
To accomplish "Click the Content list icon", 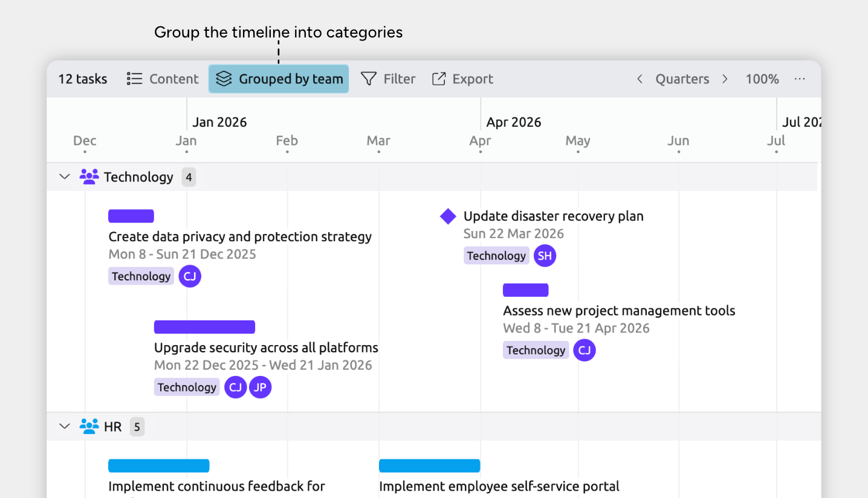I will point(134,79).
